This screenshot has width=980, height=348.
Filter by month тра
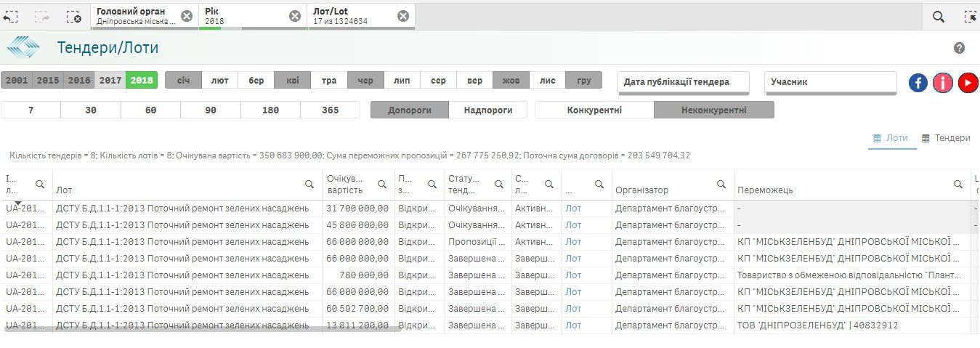pos(329,81)
